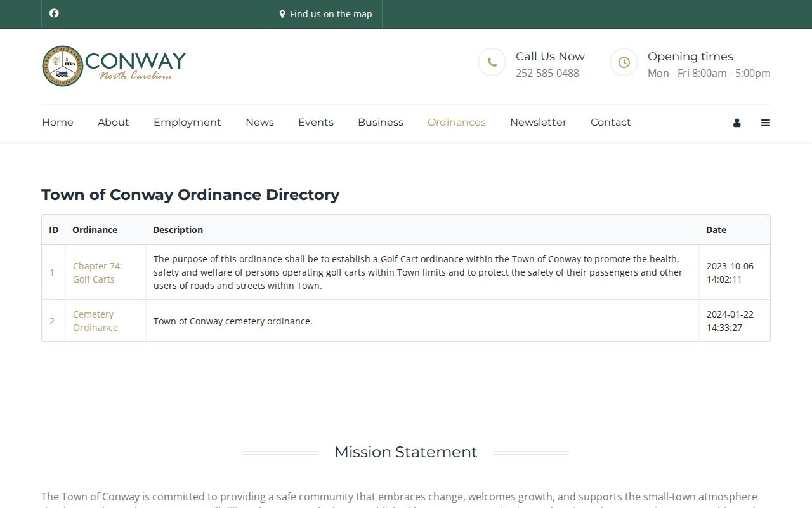Viewport: 812px width, 508px height.
Task: Click ordinance ID 2 link
Action: [x=52, y=321]
